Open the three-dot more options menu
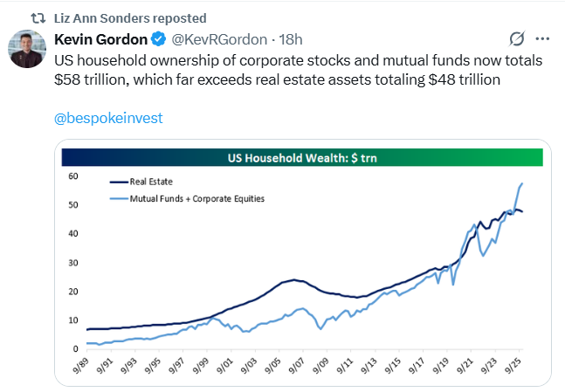Screen dimensions: 565x392 coord(542,39)
